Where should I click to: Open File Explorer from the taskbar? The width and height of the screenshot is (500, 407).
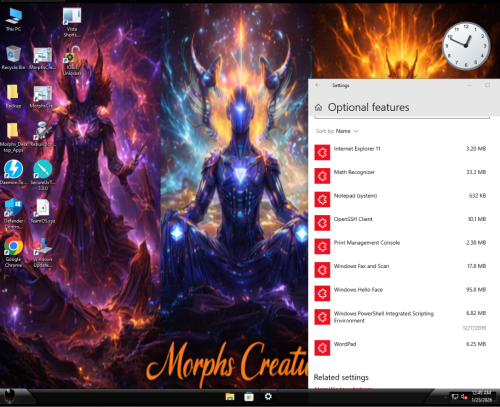230,397
